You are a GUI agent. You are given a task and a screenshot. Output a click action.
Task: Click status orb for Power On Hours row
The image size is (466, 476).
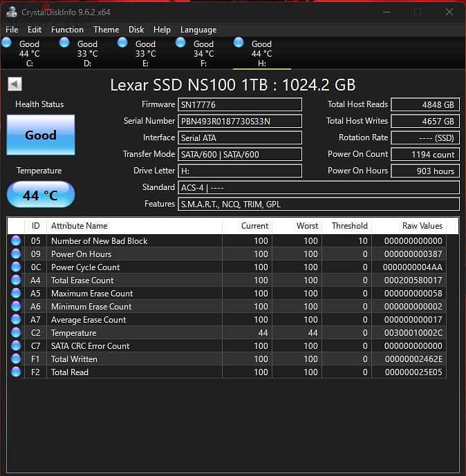click(x=16, y=254)
